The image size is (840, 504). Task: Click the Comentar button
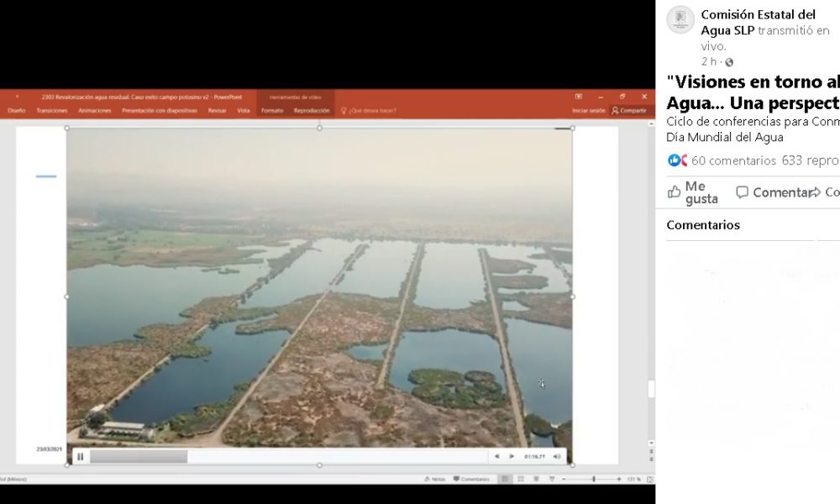click(x=771, y=192)
